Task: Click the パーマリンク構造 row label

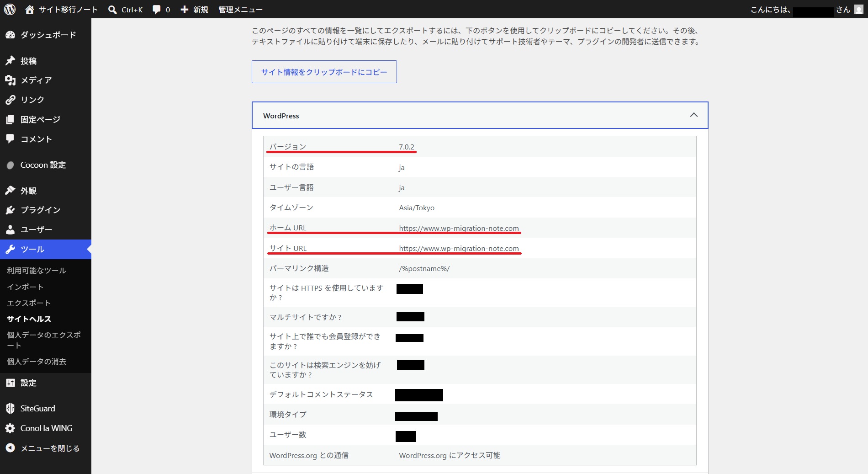Action: pyautogui.click(x=299, y=268)
